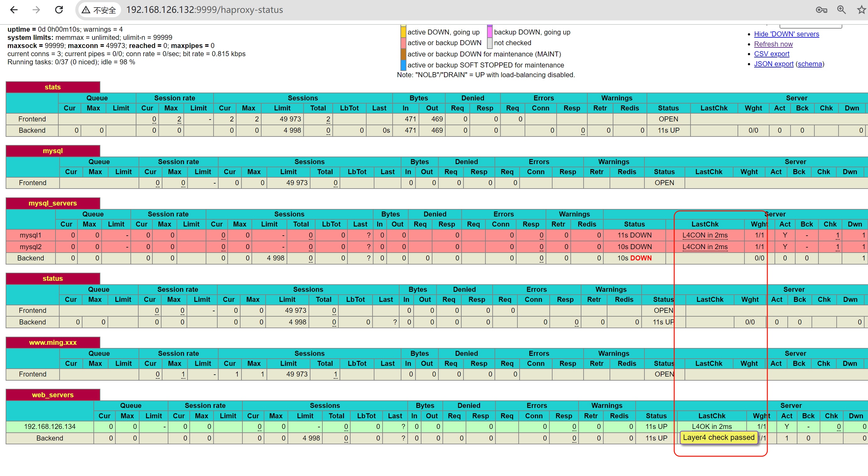The height and width of the screenshot is (476, 868).
Task: Click the URL address bar field
Action: pyautogui.click(x=204, y=10)
